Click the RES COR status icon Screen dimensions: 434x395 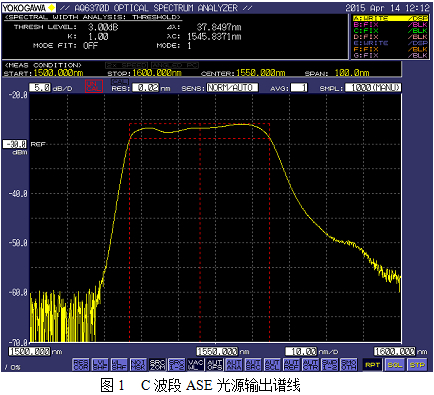click(x=81, y=365)
